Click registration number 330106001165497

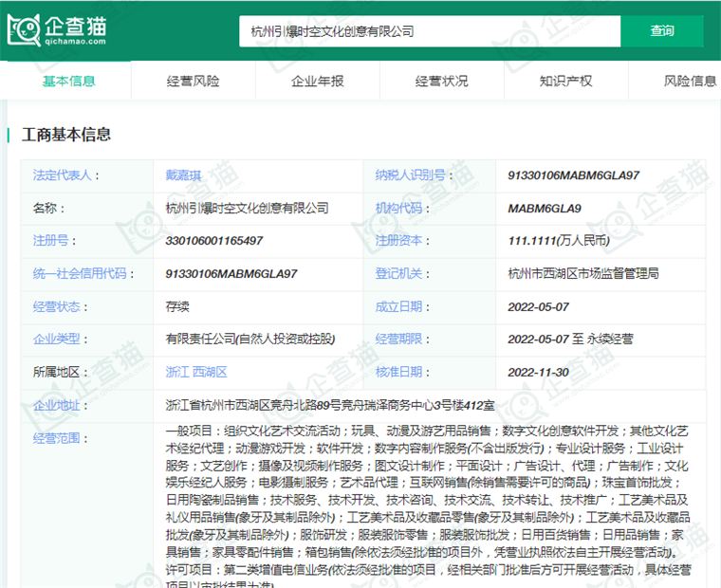pyautogui.click(x=214, y=241)
